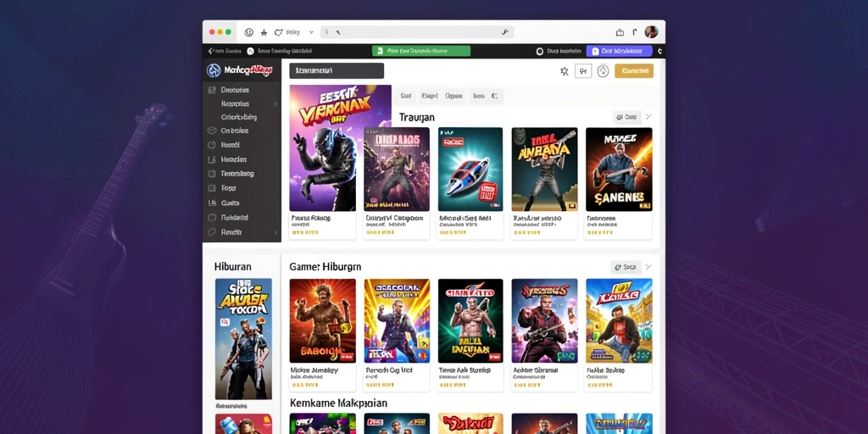
Task: Open the profile avatar in the browser corner
Action: click(652, 32)
